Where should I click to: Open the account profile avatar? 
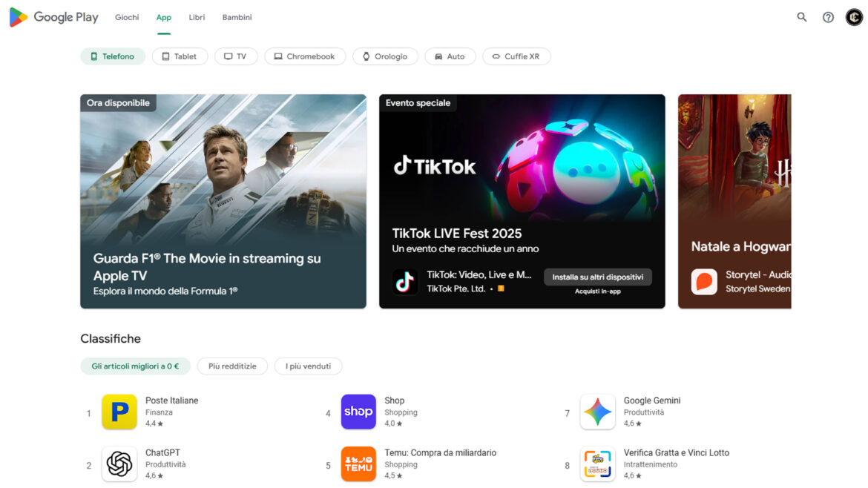click(854, 17)
